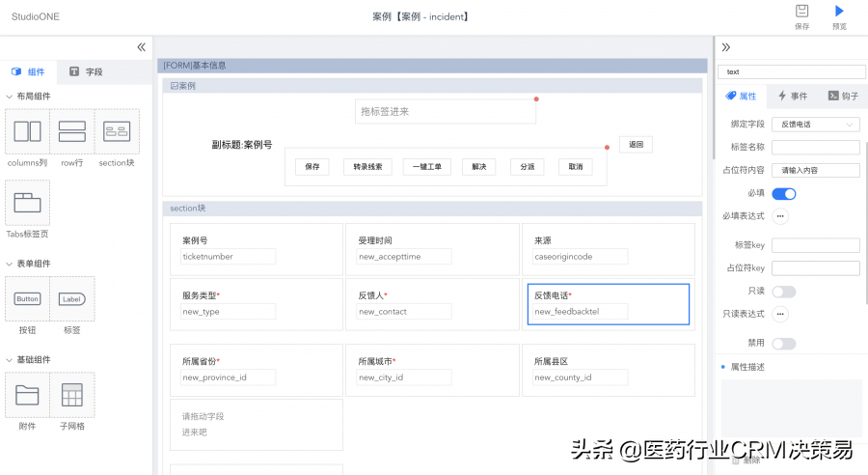Click the 案例 section header
The width and height of the screenshot is (868, 475).
[432, 86]
